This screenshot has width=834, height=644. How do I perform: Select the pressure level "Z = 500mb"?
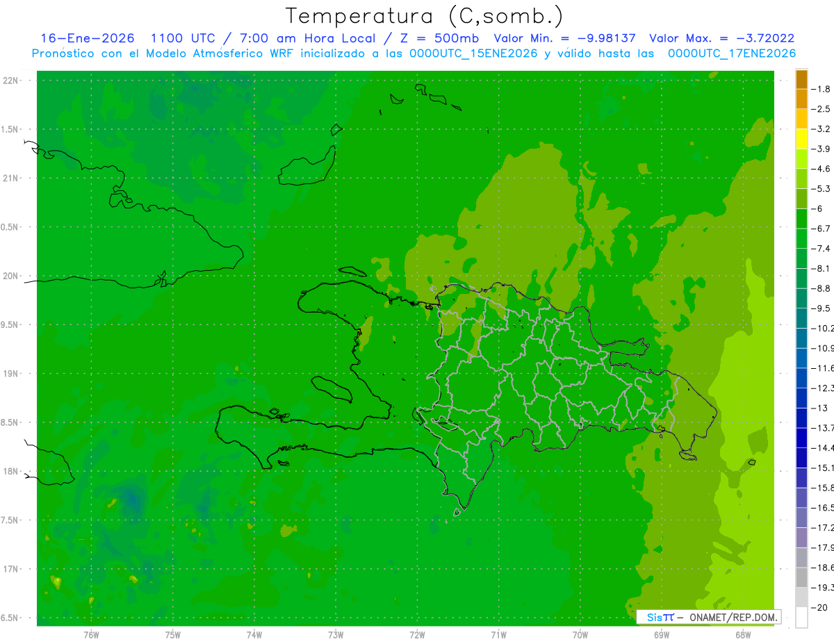pos(440,39)
